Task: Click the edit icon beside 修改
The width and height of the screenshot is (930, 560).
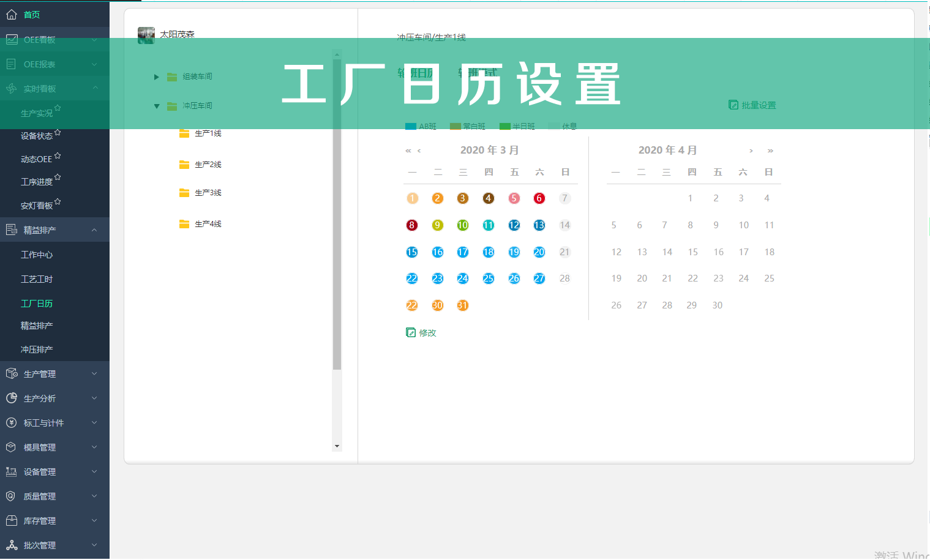Action: coord(411,332)
